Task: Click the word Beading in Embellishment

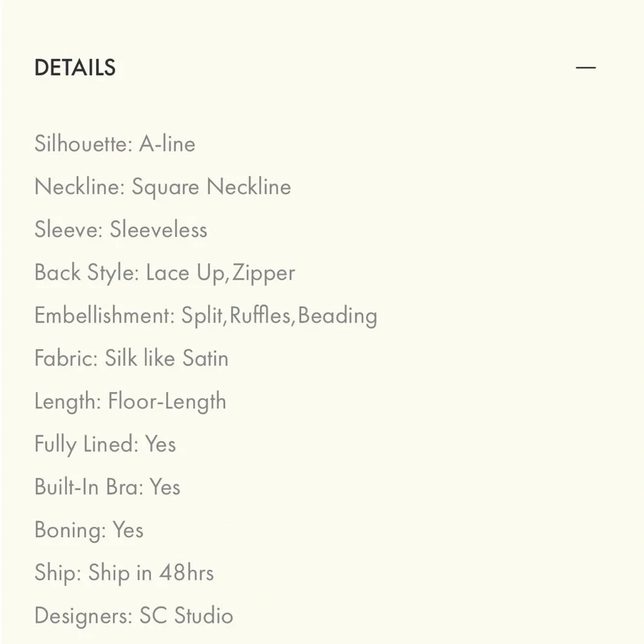Action: [337, 316]
